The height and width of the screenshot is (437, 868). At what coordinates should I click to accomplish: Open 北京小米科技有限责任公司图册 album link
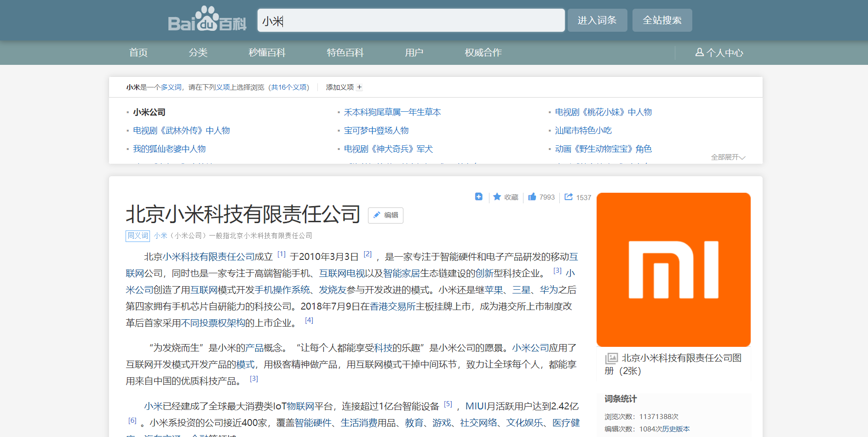click(673, 364)
